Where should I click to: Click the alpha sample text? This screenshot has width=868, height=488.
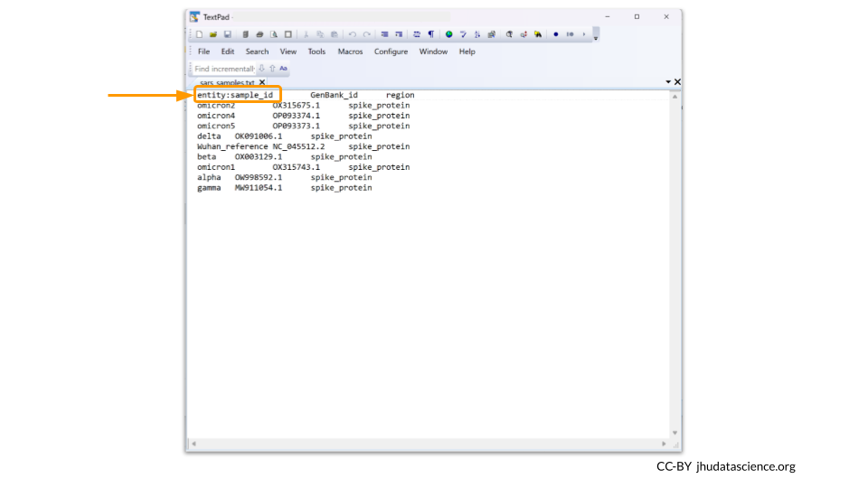[209, 178]
